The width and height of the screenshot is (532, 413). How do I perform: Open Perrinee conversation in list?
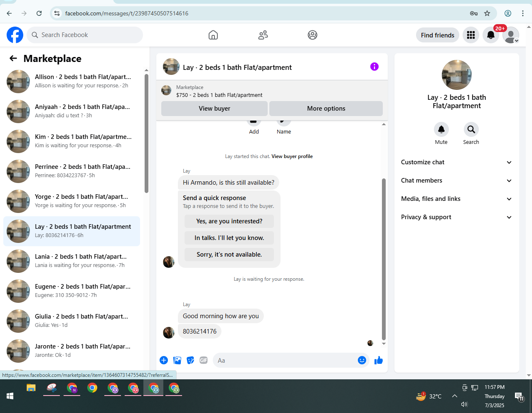pyautogui.click(x=71, y=171)
